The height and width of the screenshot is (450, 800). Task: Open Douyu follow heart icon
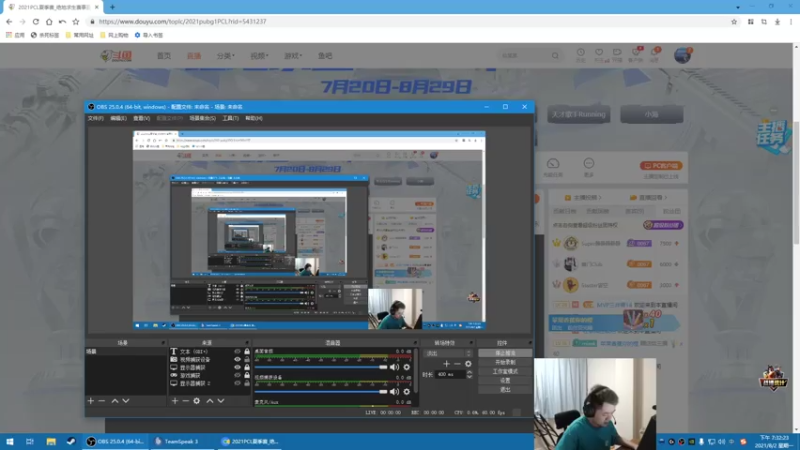pos(599,52)
